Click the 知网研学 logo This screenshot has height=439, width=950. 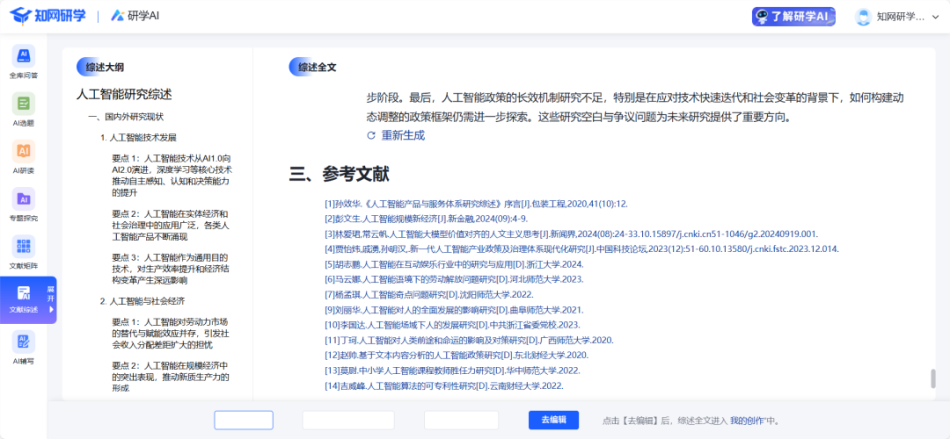[46, 16]
